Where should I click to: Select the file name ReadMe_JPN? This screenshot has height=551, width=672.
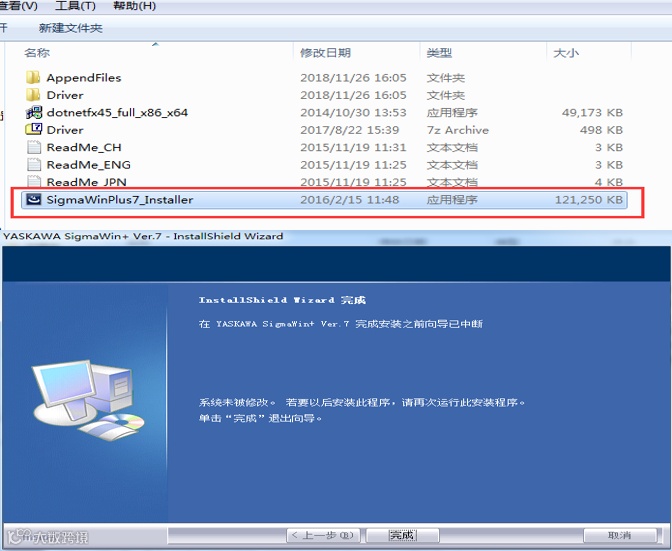tap(87, 182)
